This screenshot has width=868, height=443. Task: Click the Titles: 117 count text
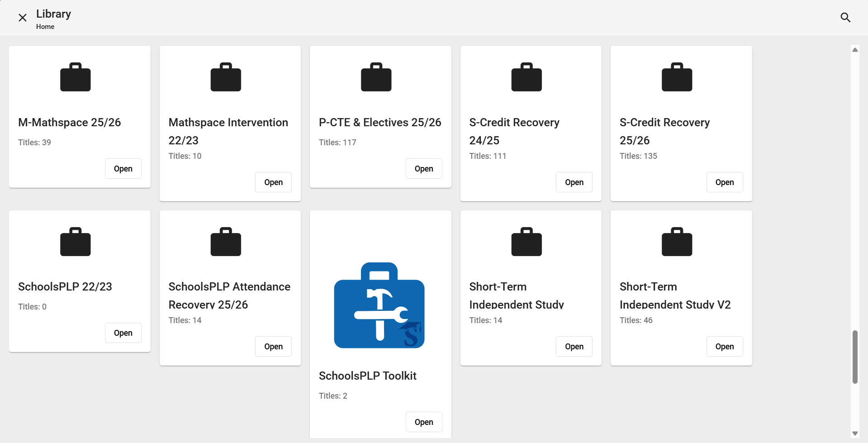pyautogui.click(x=337, y=143)
